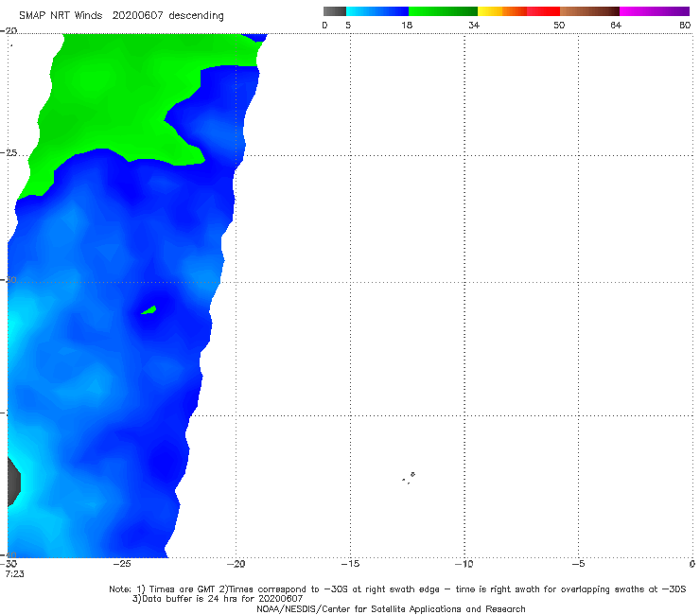Click the "20200607" date in the title
This screenshot has height=615, width=700.
click(x=137, y=16)
